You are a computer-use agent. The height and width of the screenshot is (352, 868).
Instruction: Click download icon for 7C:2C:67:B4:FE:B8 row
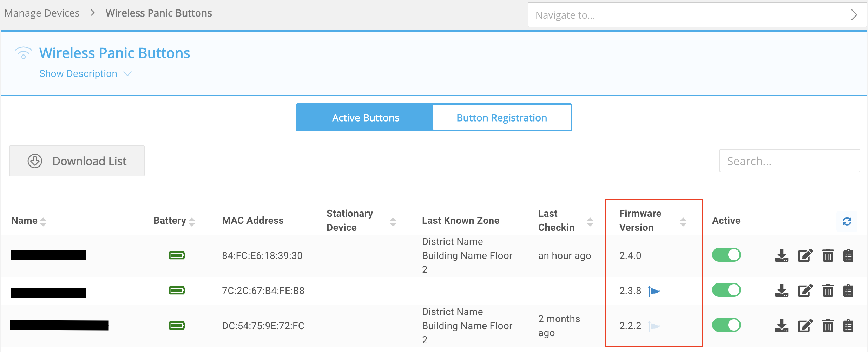pyautogui.click(x=782, y=291)
